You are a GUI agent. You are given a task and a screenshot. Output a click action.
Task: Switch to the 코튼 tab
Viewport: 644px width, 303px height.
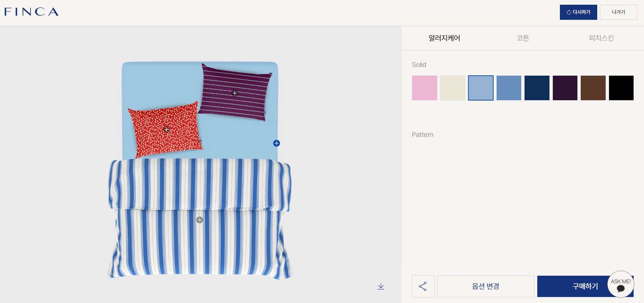(x=523, y=38)
